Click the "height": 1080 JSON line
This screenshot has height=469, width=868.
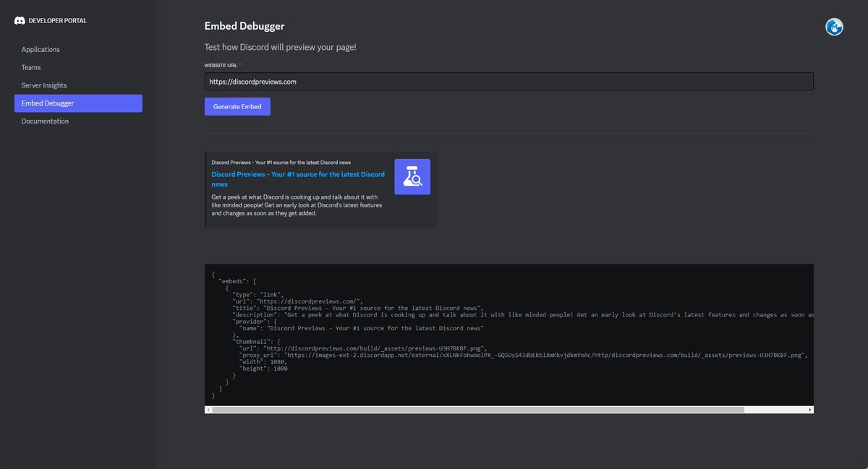coord(263,369)
